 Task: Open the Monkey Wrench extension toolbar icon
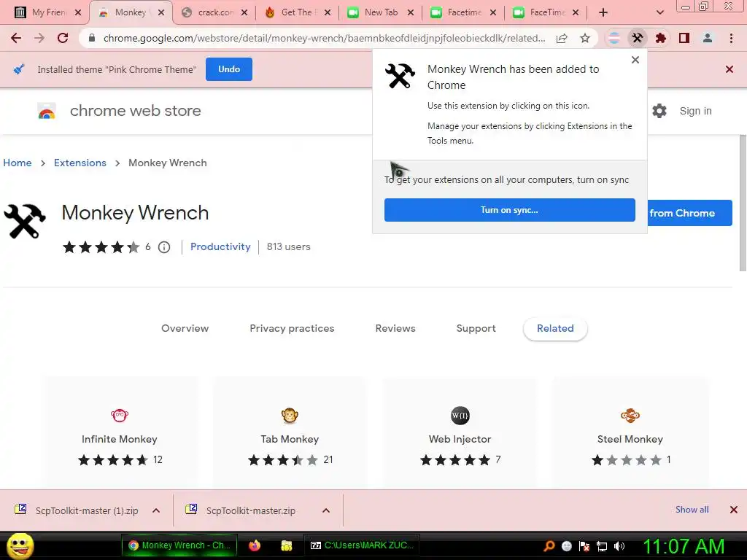tap(638, 38)
